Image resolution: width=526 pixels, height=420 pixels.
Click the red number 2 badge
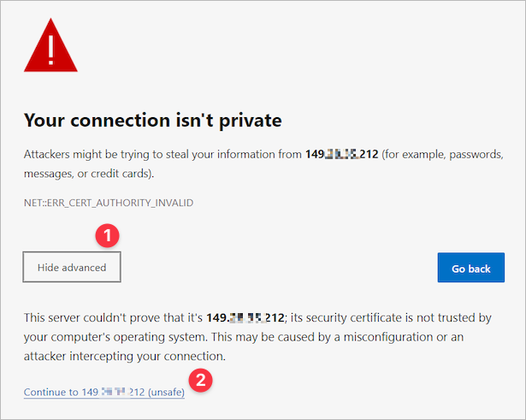199,380
